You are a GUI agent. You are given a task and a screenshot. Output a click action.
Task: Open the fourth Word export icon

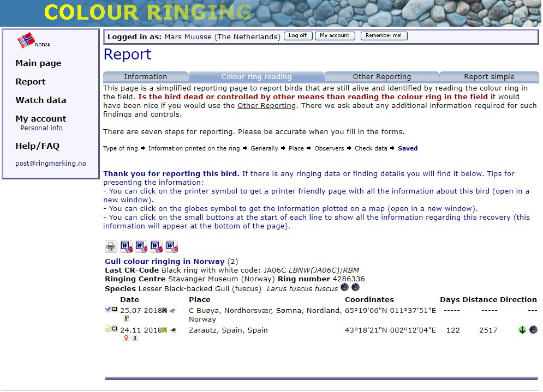(172, 246)
